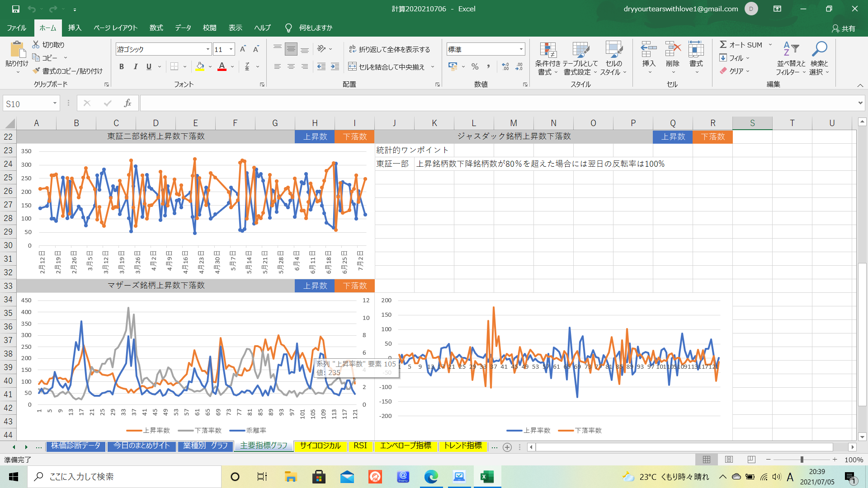Click the Find & Select magnifier icon
The image size is (868, 488).
pos(819,49)
